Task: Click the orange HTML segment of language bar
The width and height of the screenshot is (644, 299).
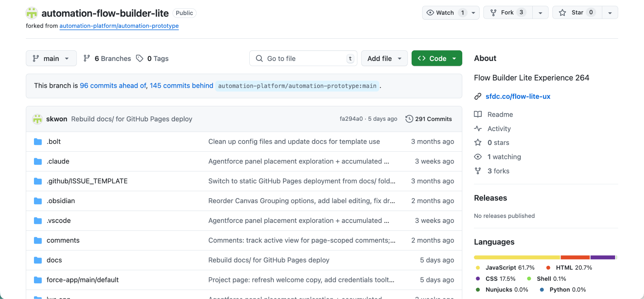Action: point(575,257)
